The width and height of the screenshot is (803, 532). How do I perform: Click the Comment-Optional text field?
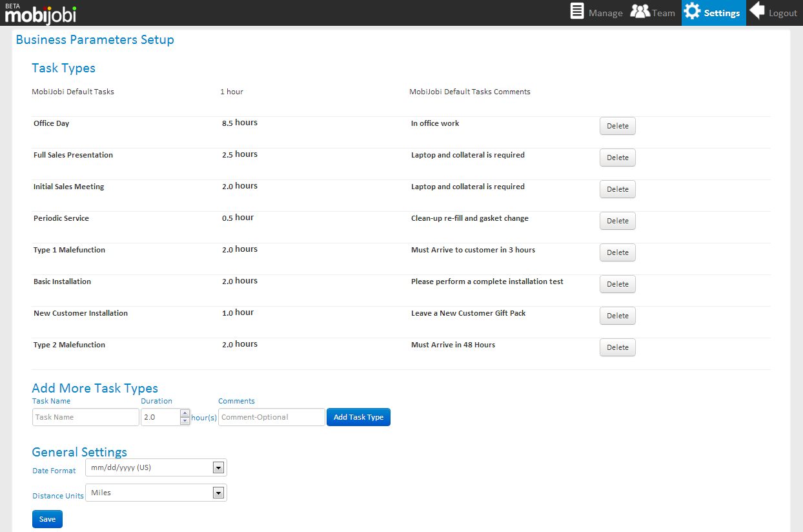coord(271,417)
